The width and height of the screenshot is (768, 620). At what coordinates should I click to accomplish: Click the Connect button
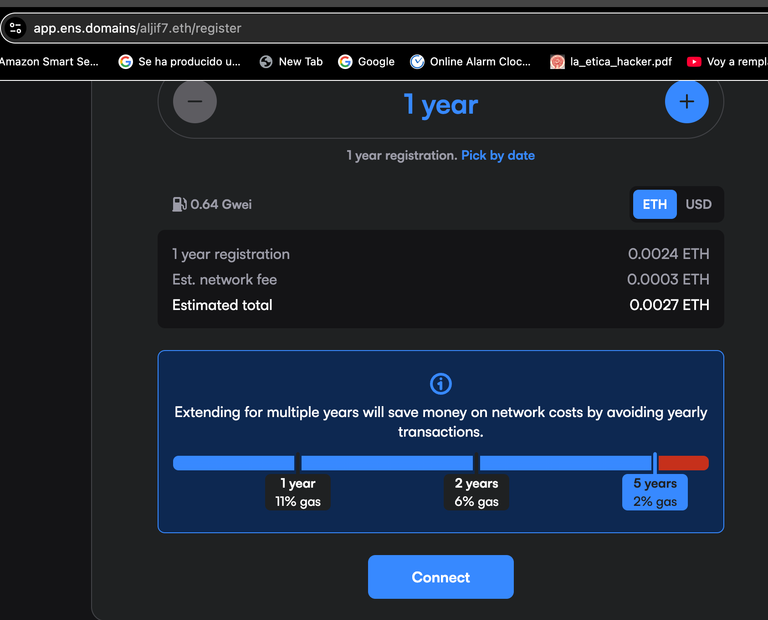tap(441, 577)
